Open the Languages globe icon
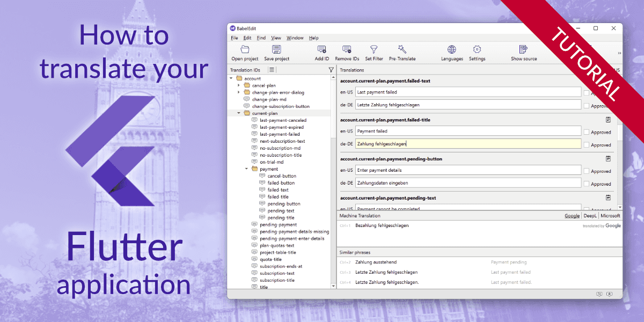This screenshot has width=644, height=322. coord(452,49)
